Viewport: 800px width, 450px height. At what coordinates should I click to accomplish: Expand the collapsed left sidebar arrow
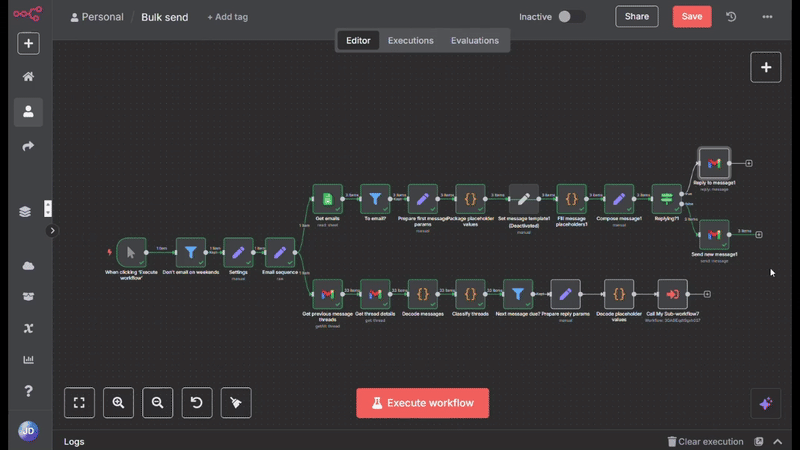coord(52,231)
